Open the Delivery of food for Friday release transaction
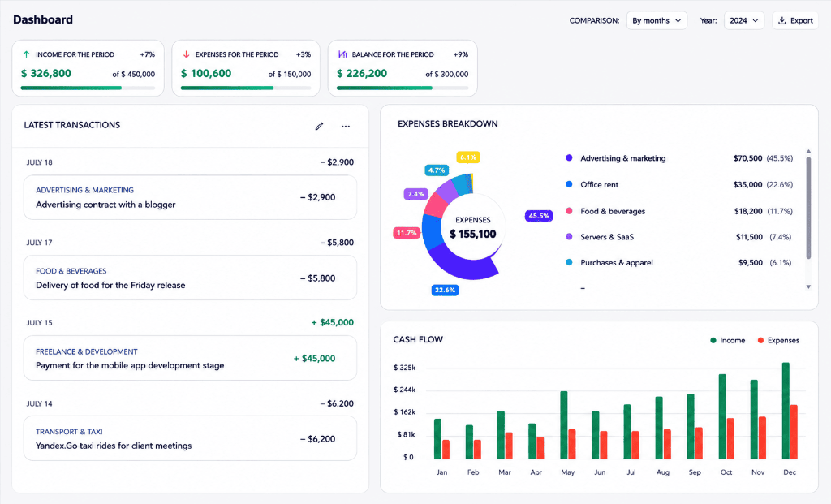 190,278
